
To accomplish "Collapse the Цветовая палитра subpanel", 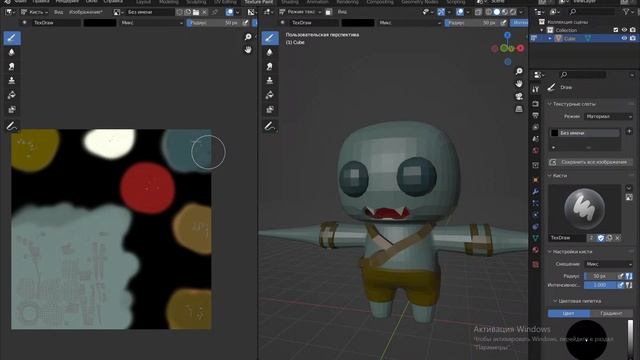I will (577, 301).
